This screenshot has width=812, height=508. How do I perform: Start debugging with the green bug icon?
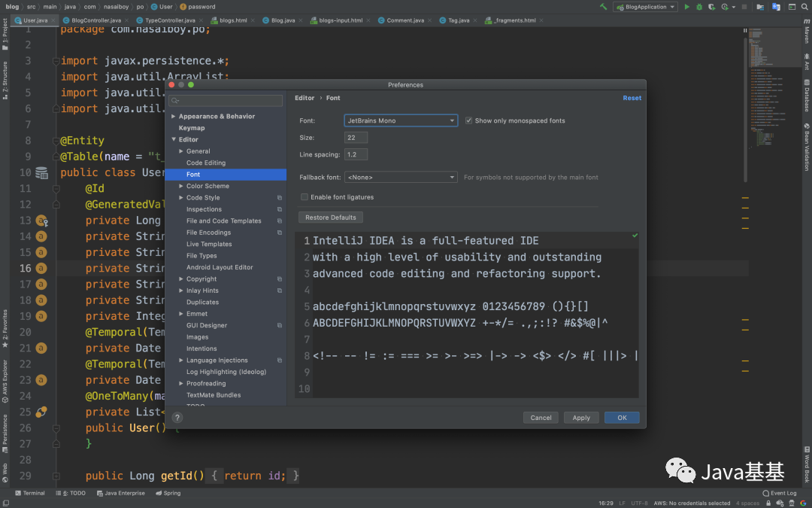coord(699,7)
